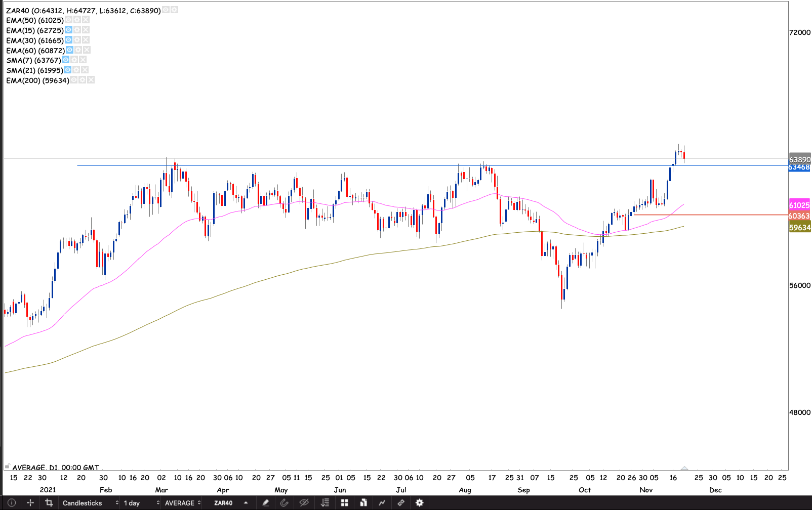Click the crop chart icon
The height and width of the screenshot is (510, 812).
tap(49, 503)
